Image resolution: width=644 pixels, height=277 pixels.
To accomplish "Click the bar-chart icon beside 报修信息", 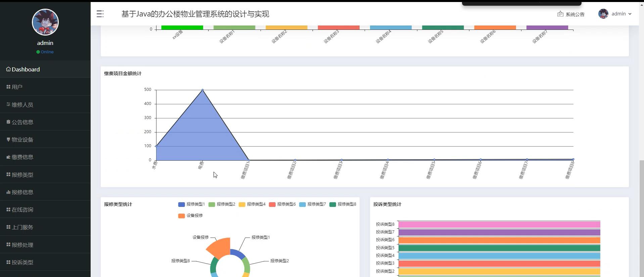I will [x=8, y=192].
